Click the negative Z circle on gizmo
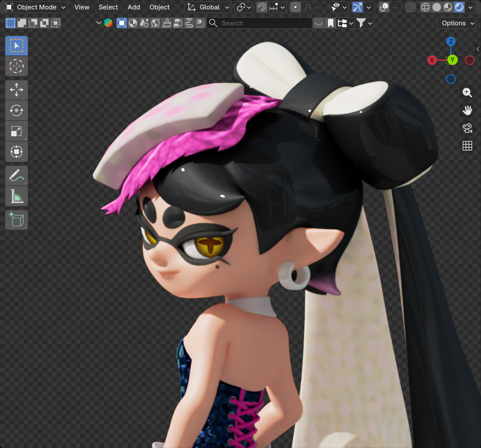The image size is (481, 448). [451, 79]
